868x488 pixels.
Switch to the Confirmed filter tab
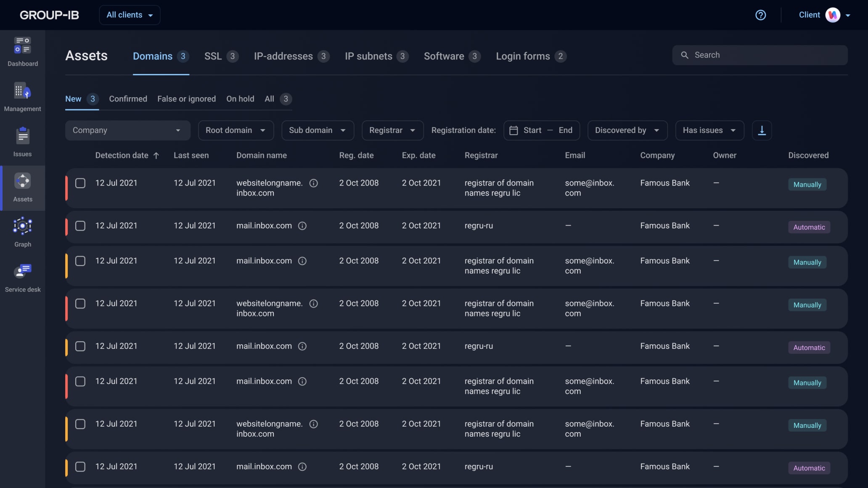click(128, 99)
